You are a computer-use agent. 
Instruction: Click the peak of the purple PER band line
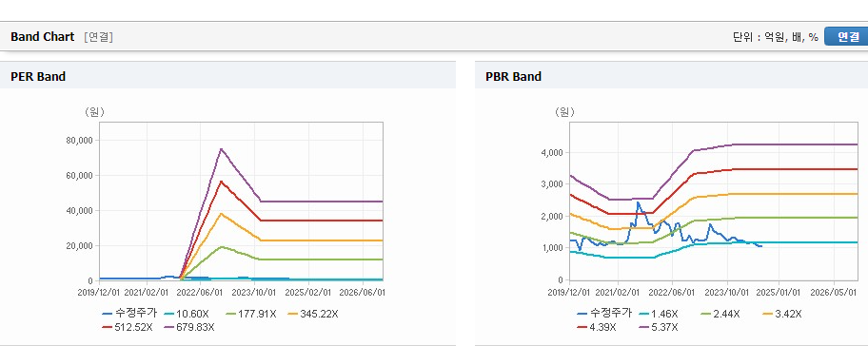[221, 148]
